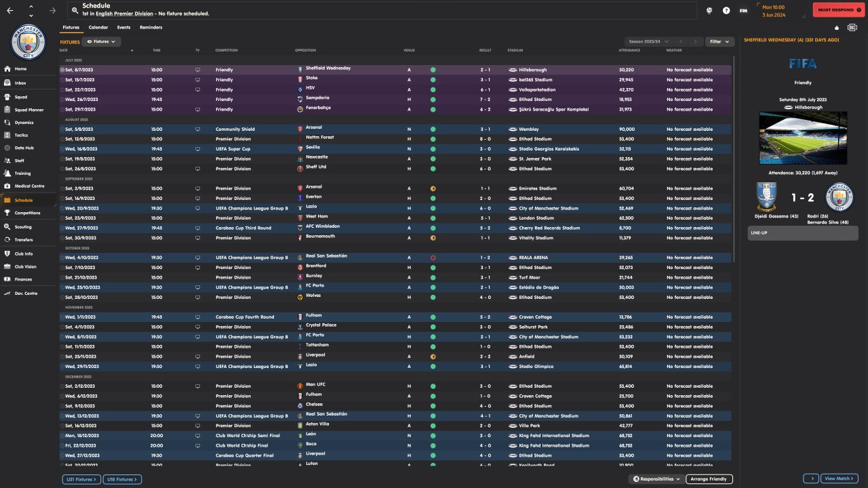Open Home in the sidebar
Viewport: 868px width, 488px height.
(28, 68)
